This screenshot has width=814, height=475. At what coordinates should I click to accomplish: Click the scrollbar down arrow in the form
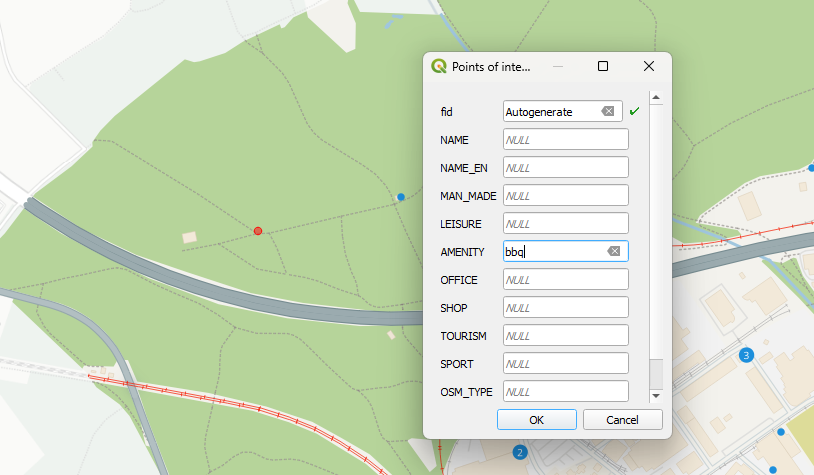pyautogui.click(x=656, y=396)
